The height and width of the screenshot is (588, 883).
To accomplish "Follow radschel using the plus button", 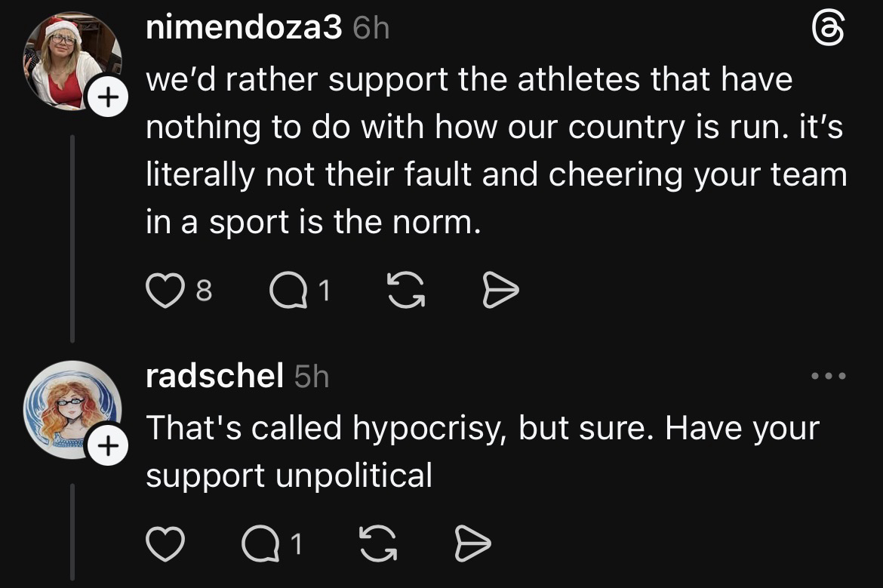I will click(x=106, y=447).
